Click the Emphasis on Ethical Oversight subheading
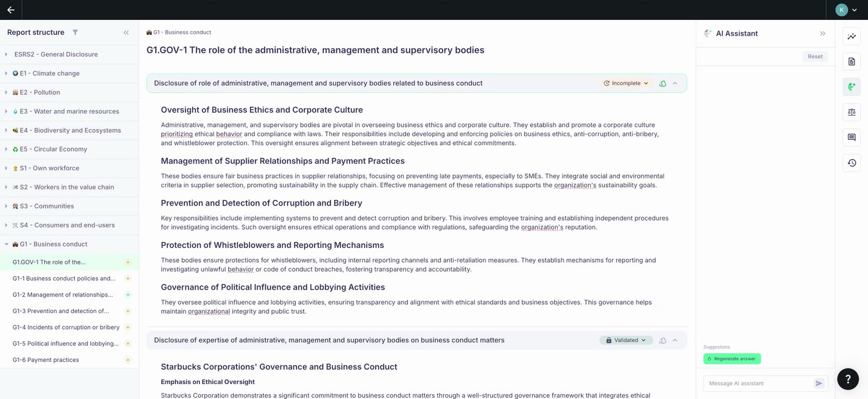 [x=208, y=382]
